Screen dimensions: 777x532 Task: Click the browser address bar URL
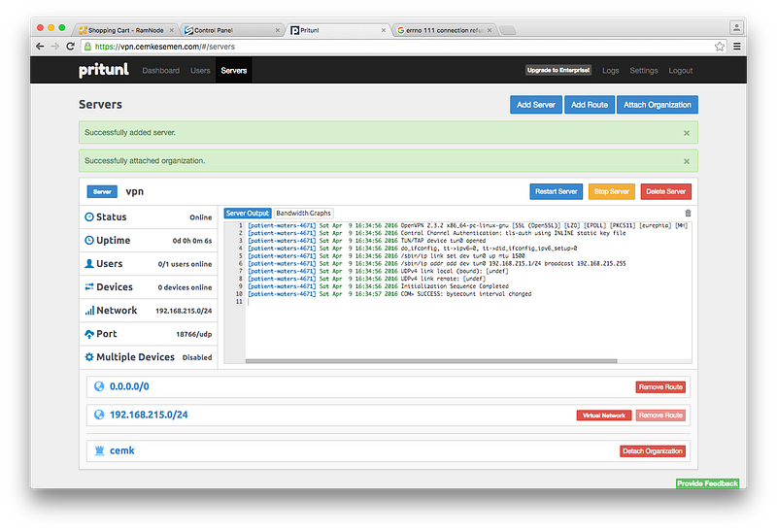tap(165, 47)
